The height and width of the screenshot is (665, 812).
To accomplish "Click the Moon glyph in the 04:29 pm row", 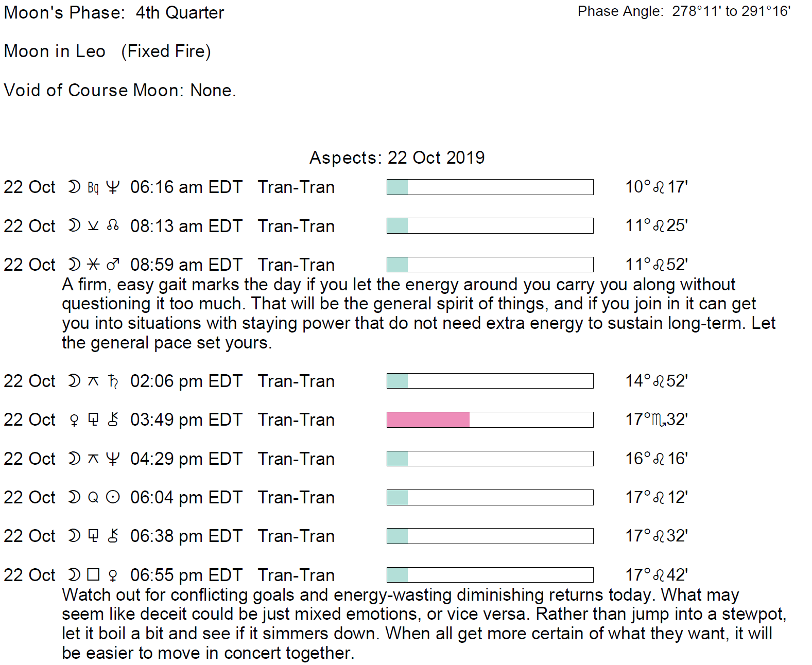I will pyautogui.click(x=74, y=459).
